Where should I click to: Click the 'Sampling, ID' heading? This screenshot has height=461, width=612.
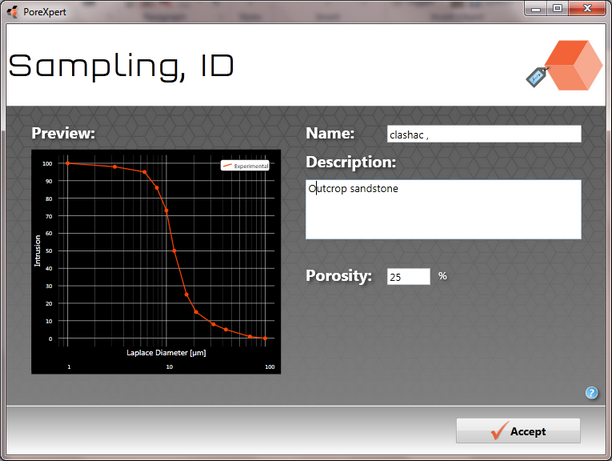pos(121,66)
